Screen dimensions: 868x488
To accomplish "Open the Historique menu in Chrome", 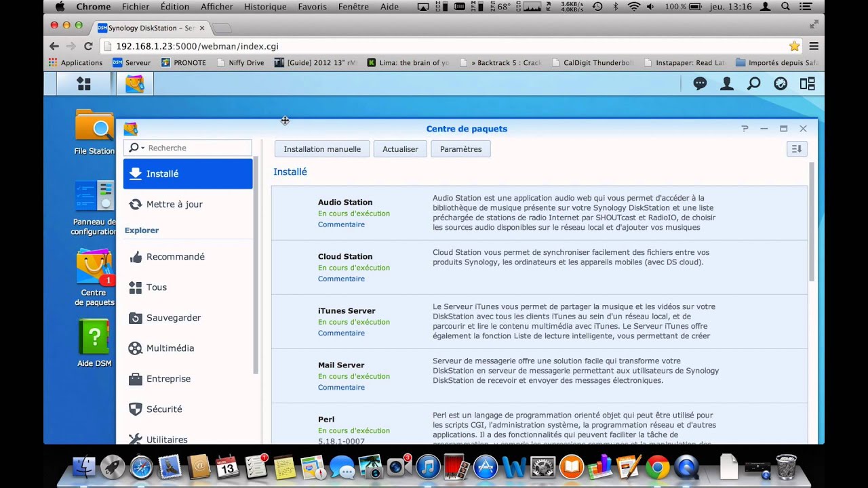I will (265, 7).
